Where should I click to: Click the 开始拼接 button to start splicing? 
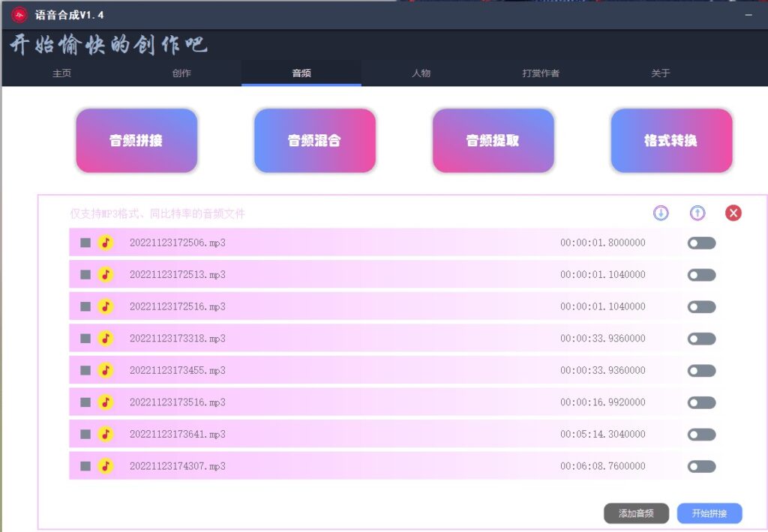[709, 513]
